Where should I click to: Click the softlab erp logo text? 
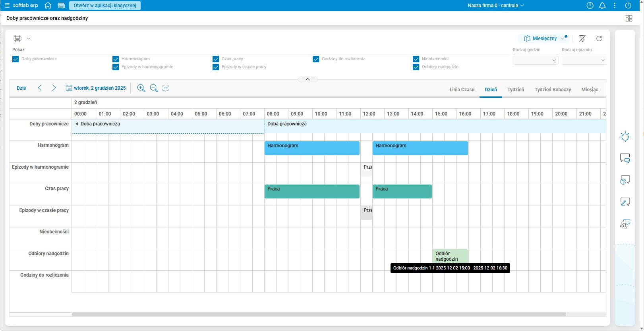pos(26,6)
